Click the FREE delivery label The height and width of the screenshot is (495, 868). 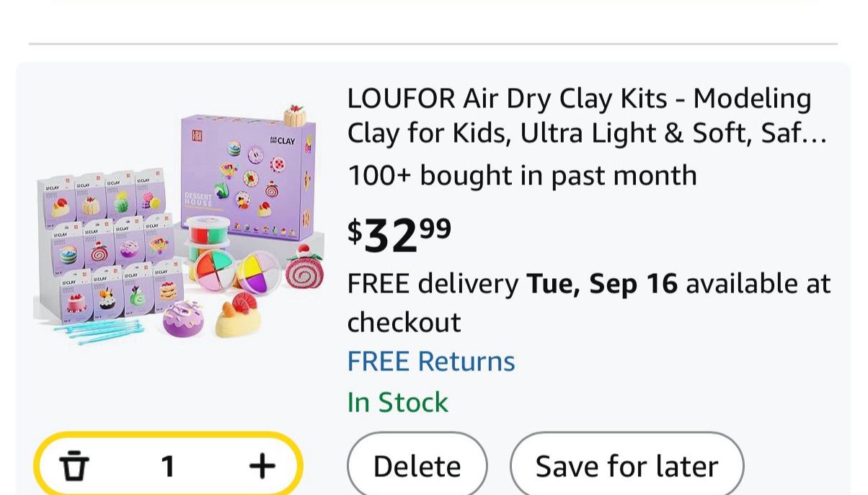point(433,284)
